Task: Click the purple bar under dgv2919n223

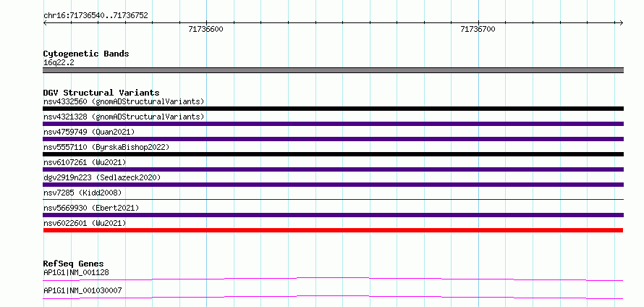Action: (x=333, y=185)
